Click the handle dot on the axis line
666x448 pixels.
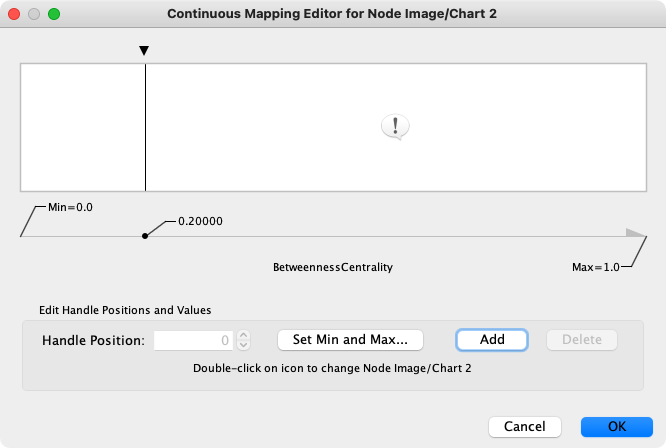[145, 236]
